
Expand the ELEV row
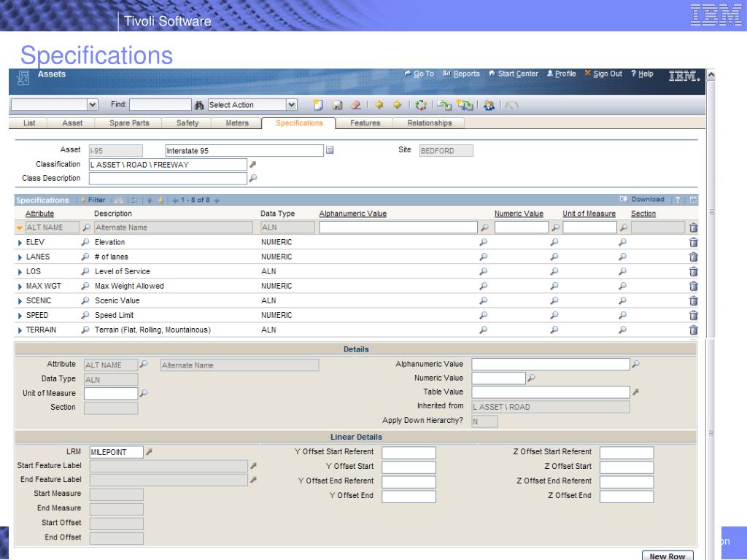20,243
